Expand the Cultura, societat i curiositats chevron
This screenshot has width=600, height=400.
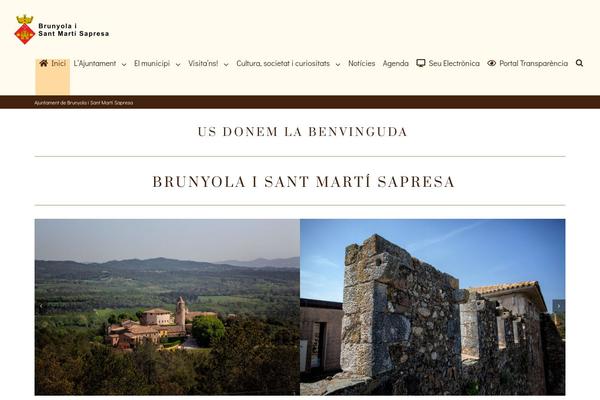338,65
